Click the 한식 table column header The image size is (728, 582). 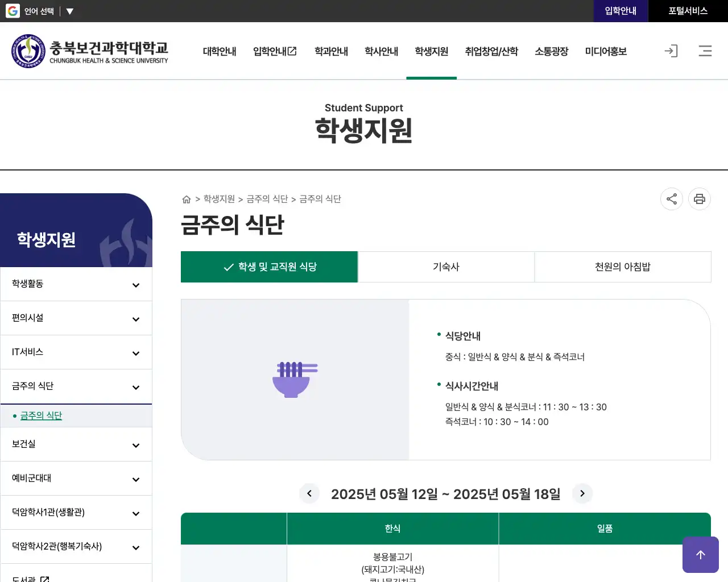point(392,529)
